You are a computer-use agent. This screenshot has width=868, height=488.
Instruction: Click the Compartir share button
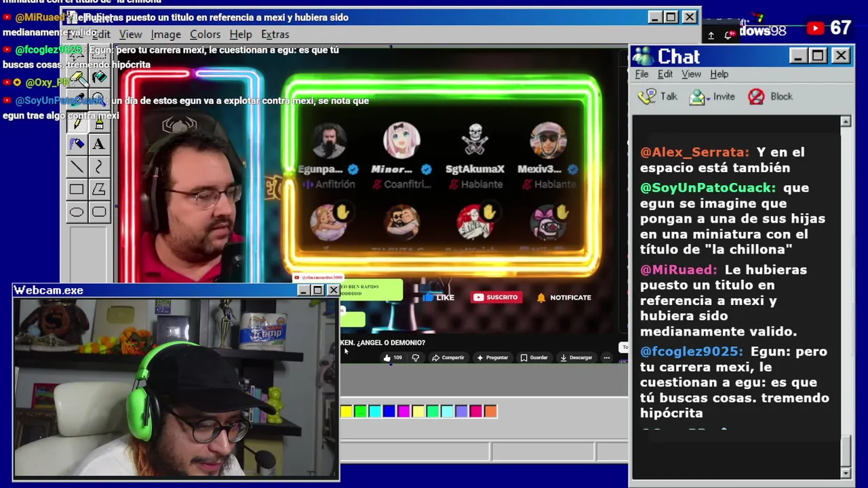click(448, 358)
